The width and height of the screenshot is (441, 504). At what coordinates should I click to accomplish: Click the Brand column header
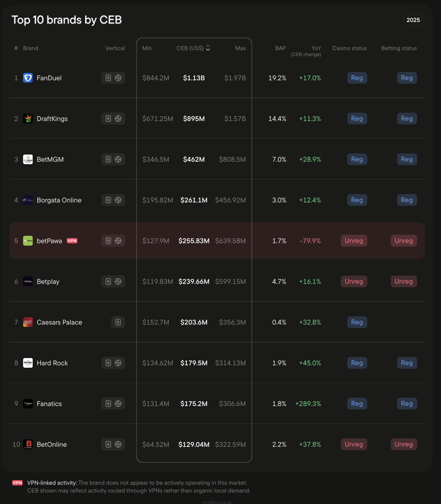pyautogui.click(x=31, y=48)
